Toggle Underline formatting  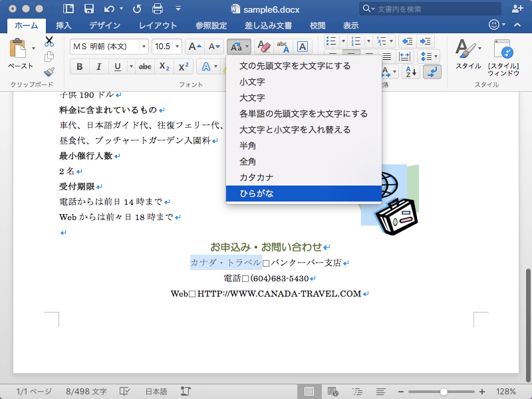118,66
